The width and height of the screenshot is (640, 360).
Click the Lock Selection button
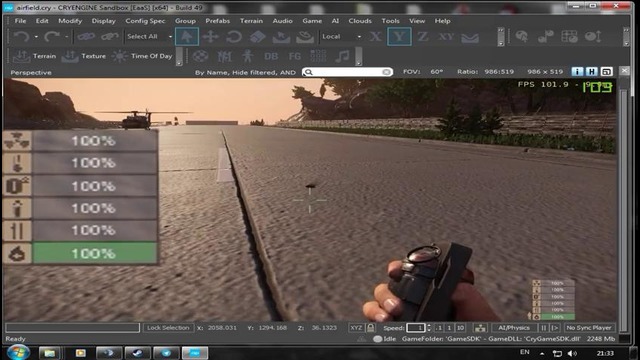[168, 328]
